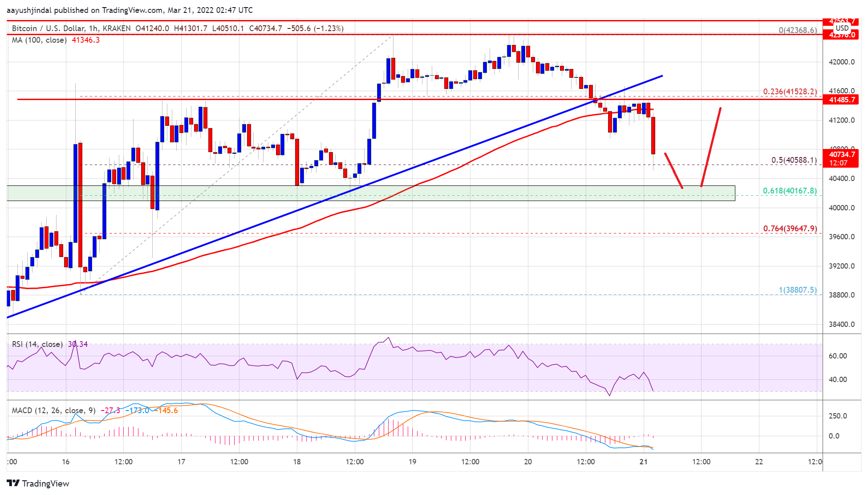Select the MA (100, close) indicator legend
Image resolution: width=868 pixels, height=495 pixels.
click(x=39, y=40)
